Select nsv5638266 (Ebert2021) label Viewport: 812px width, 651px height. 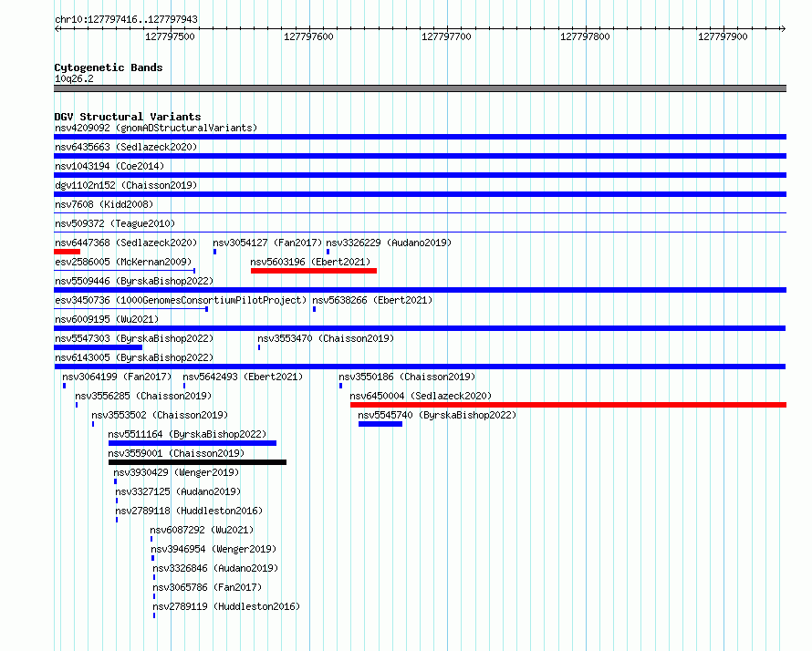372,300
